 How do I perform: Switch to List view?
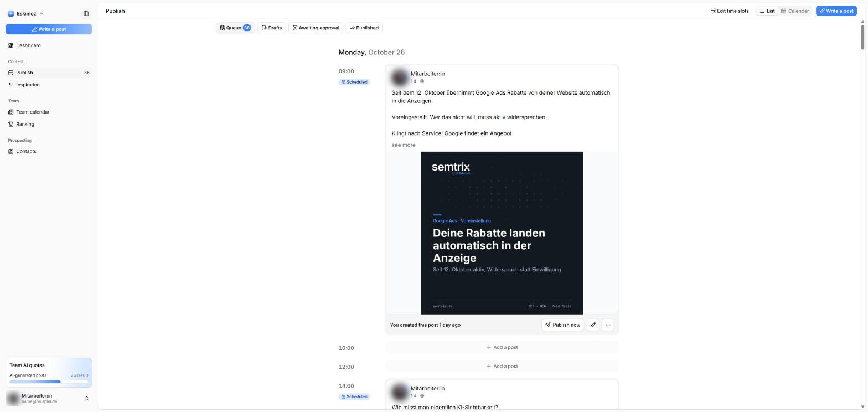tap(767, 11)
